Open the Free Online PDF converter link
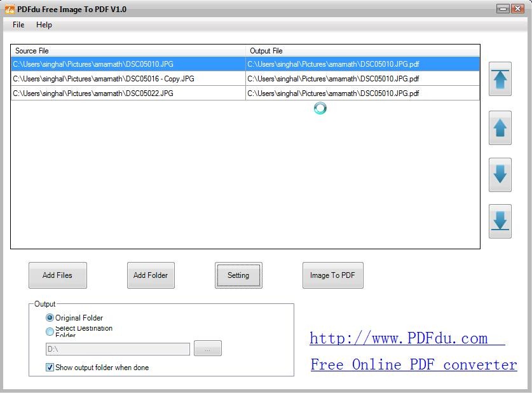Screen dimensions: 532x393 click(x=414, y=364)
